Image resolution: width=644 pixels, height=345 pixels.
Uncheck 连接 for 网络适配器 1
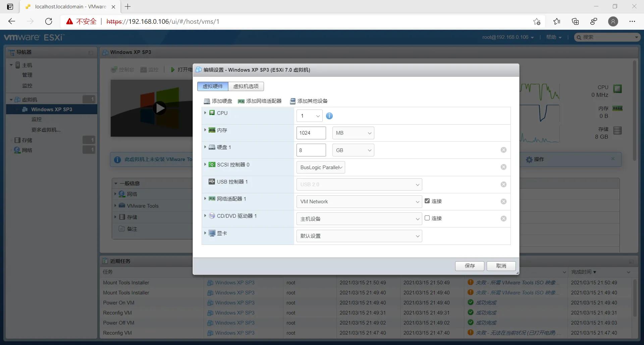coord(427,201)
